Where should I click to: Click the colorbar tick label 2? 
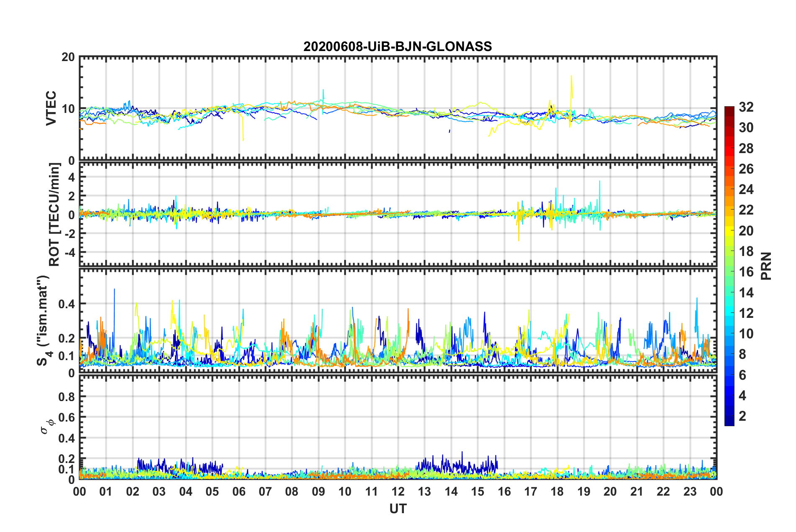click(742, 416)
